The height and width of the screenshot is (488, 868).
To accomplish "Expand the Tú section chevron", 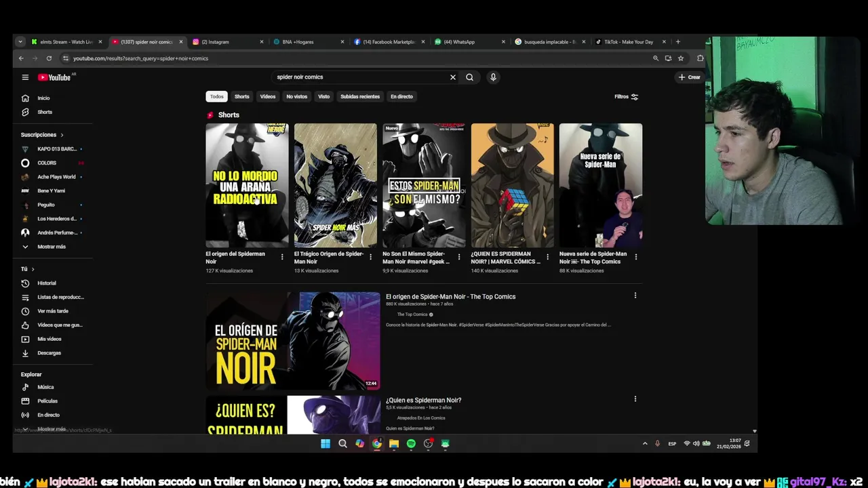I will pos(33,269).
